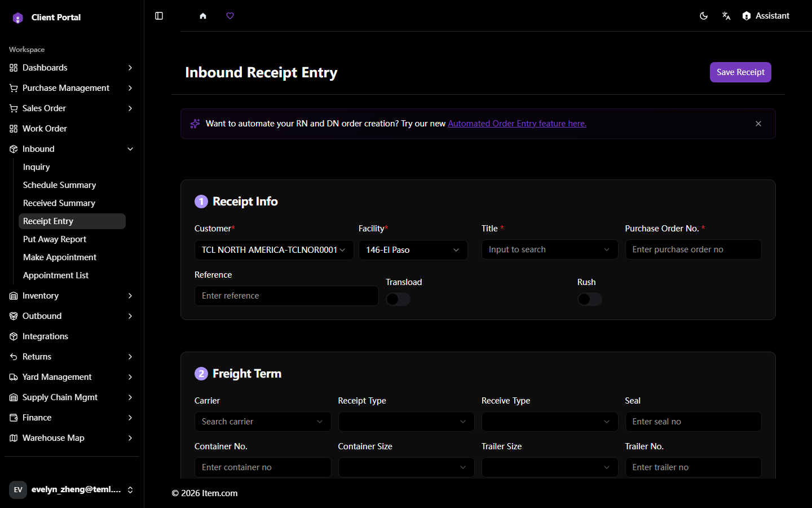This screenshot has width=812, height=508.
Task: Follow the Automated Order Entry link
Action: pyautogui.click(x=517, y=124)
